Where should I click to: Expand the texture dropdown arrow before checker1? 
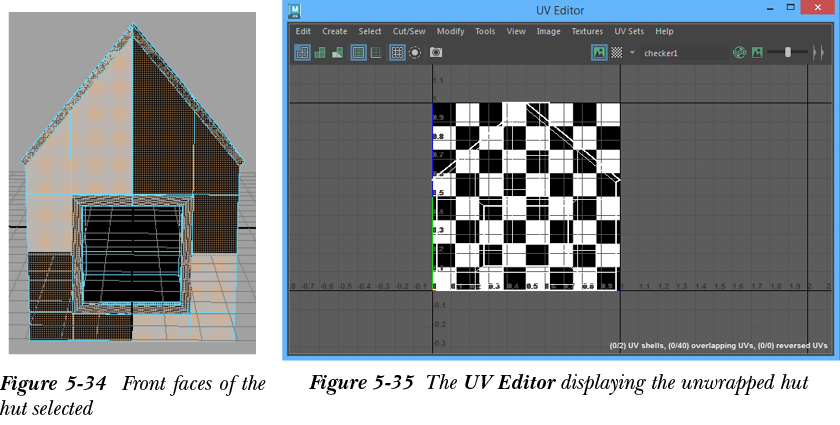pyautogui.click(x=632, y=52)
